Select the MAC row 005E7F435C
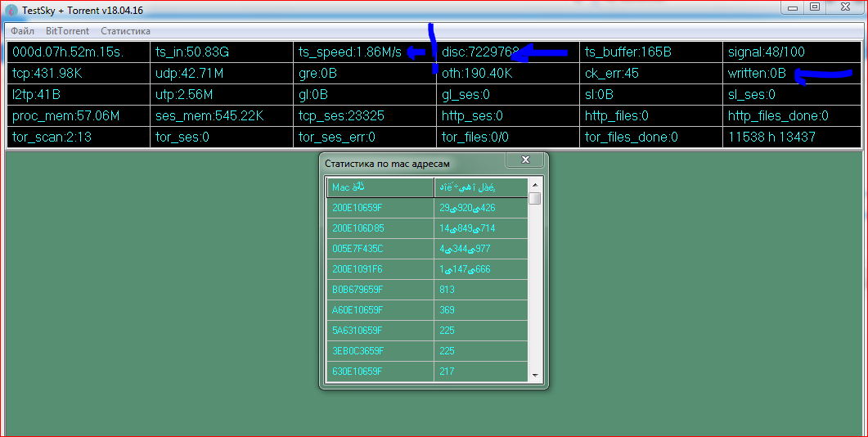 [x=380, y=249]
